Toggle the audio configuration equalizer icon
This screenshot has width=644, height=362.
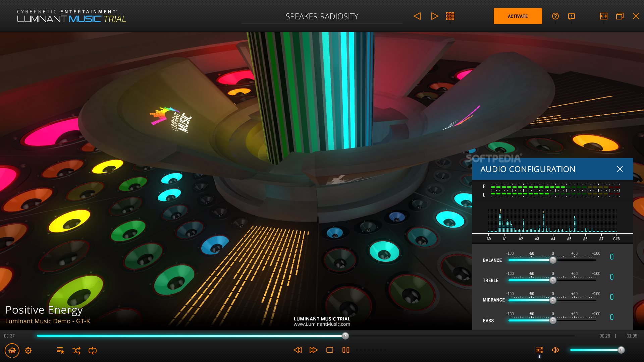point(539,350)
